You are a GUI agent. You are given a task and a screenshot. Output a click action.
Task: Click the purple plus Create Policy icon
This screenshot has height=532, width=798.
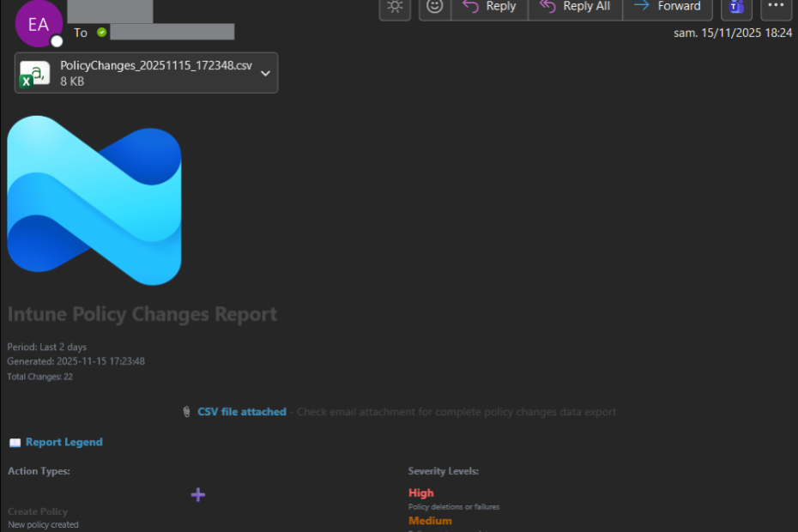click(x=198, y=495)
